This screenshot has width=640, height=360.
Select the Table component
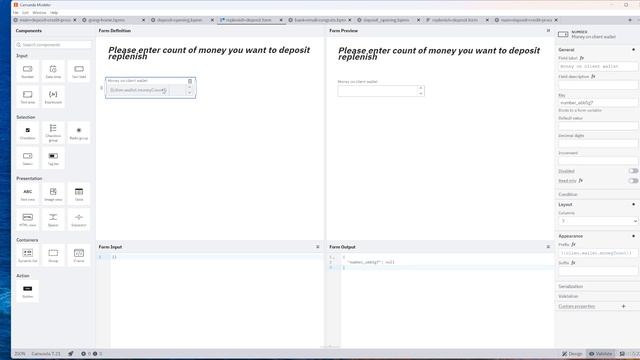[79, 194]
